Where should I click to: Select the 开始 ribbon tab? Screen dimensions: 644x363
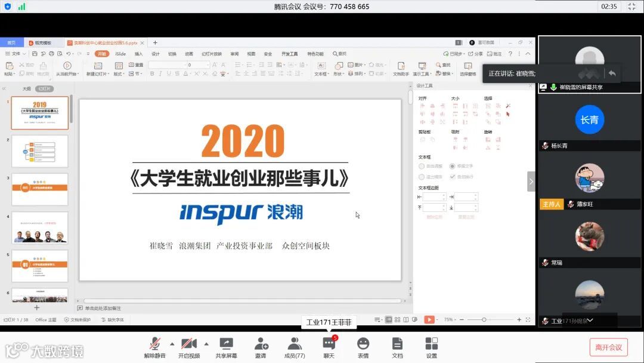[102, 54]
